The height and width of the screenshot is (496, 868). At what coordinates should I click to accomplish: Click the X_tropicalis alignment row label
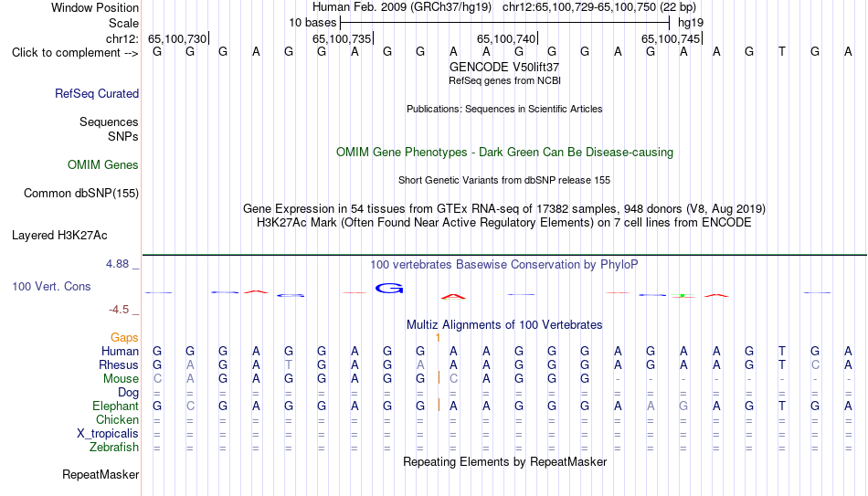108,434
